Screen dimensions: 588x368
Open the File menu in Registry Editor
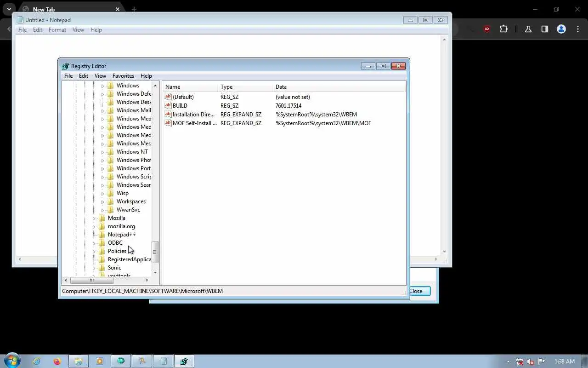(68, 76)
